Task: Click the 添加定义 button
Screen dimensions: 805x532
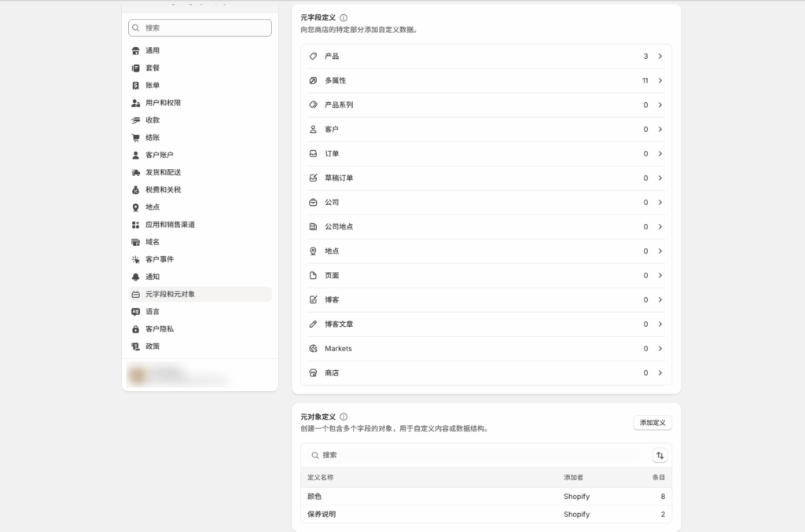Action: [652, 423]
